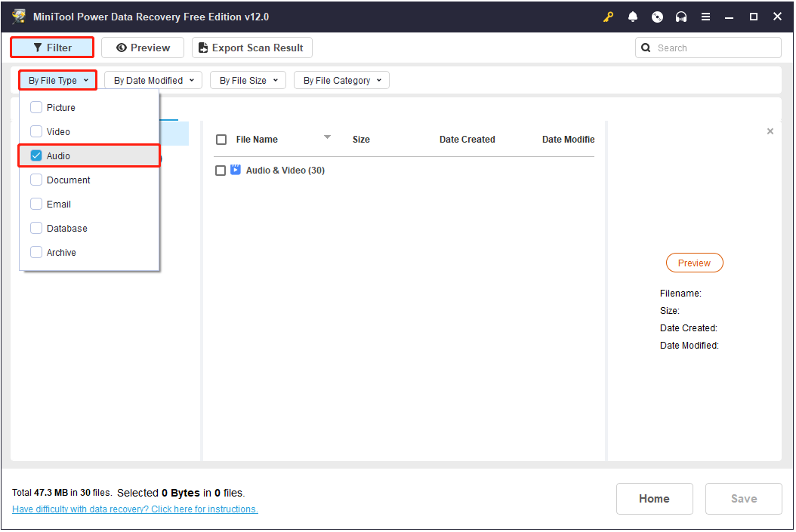Check the Database file type
This screenshot has height=532, width=796.
click(36, 228)
